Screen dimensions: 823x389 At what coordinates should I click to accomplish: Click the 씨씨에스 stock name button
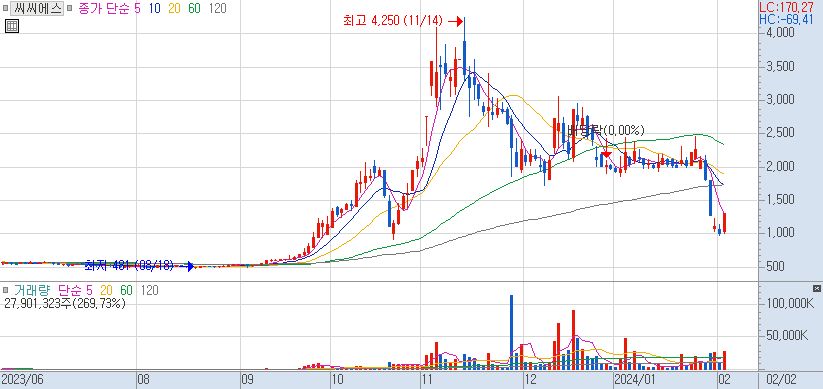click(37, 8)
